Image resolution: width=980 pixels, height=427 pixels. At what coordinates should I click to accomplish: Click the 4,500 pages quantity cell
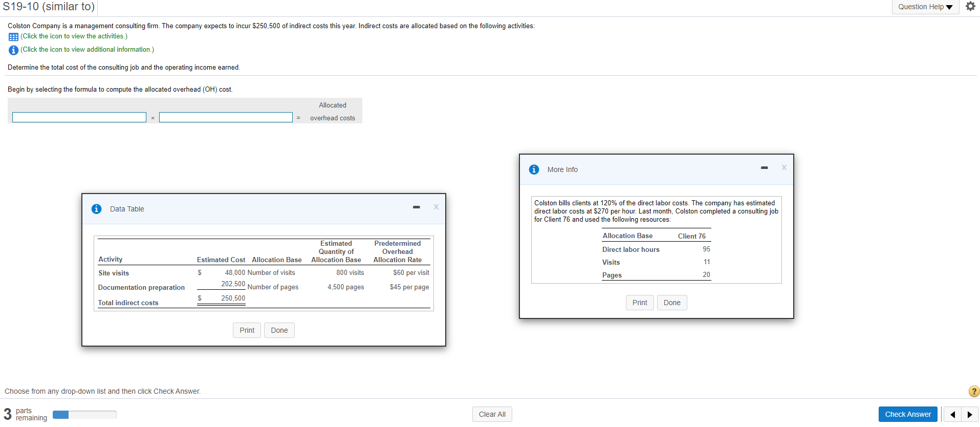(346, 287)
